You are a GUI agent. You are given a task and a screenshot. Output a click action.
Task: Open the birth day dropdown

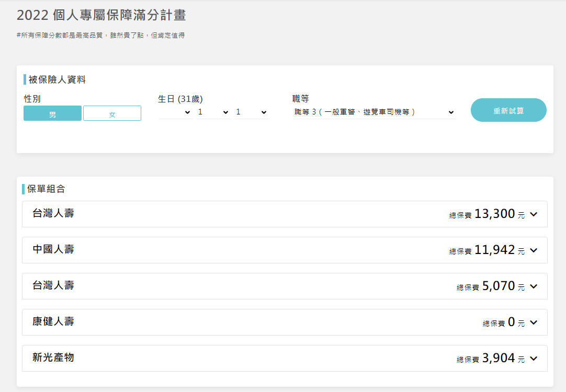coord(252,112)
